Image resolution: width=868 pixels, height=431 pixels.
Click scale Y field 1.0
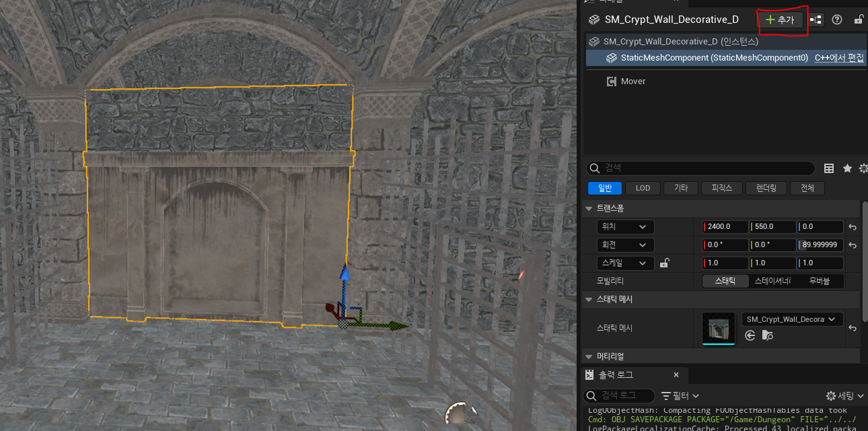click(772, 263)
